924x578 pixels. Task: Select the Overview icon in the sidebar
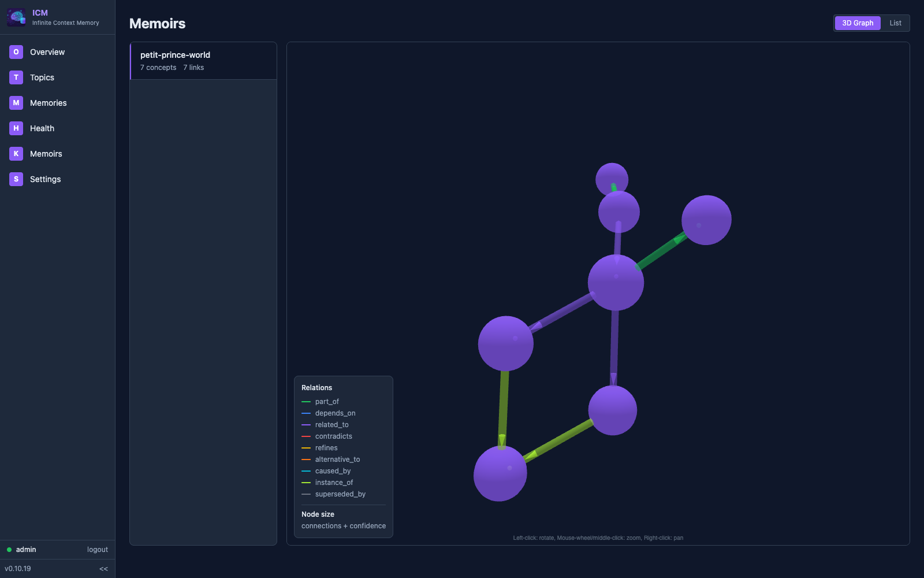point(16,52)
